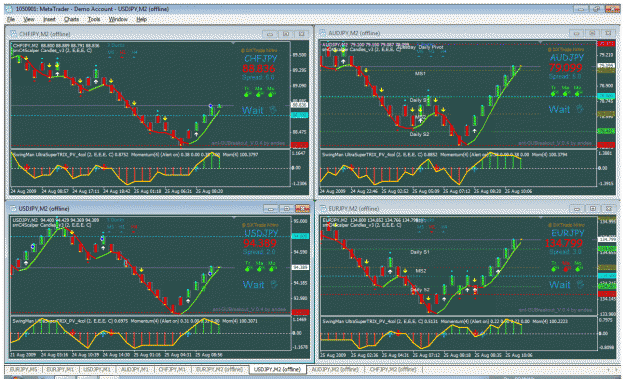Open the Window menu

tap(118, 19)
